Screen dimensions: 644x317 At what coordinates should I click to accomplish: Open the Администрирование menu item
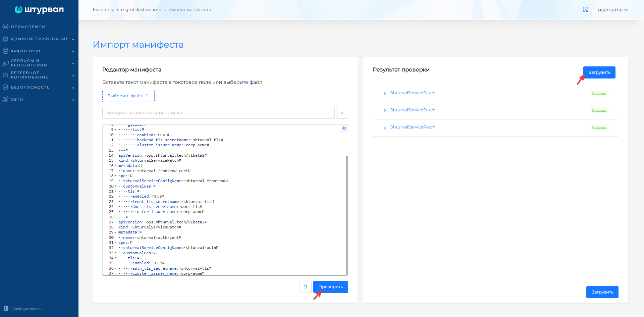coord(40,39)
